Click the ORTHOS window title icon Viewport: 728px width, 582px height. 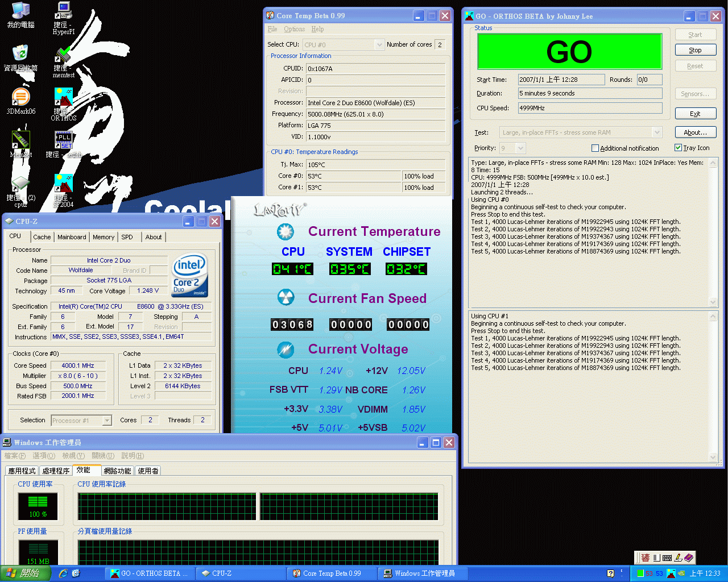[469, 16]
